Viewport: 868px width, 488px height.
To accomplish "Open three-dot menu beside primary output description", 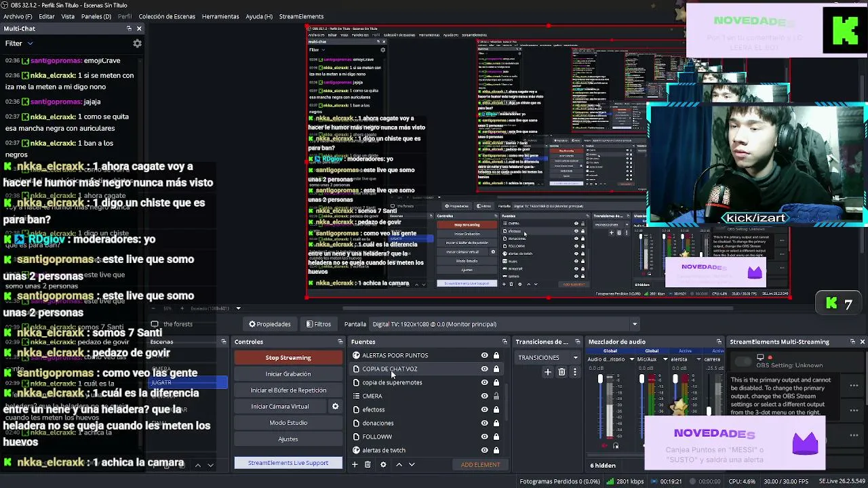I will 854,386.
